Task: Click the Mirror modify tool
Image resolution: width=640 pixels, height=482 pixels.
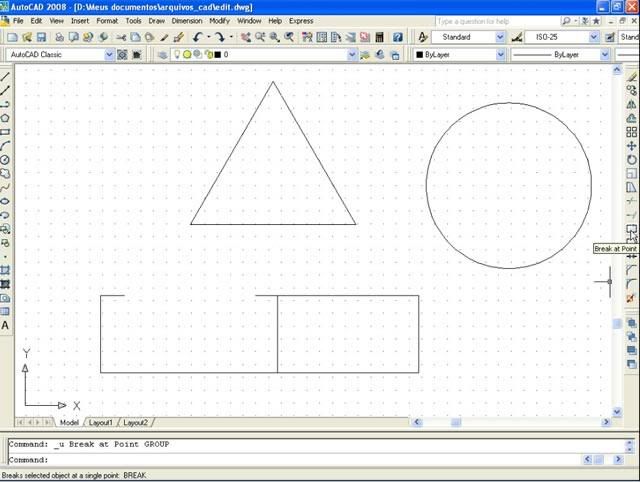Action: pos(631,104)
